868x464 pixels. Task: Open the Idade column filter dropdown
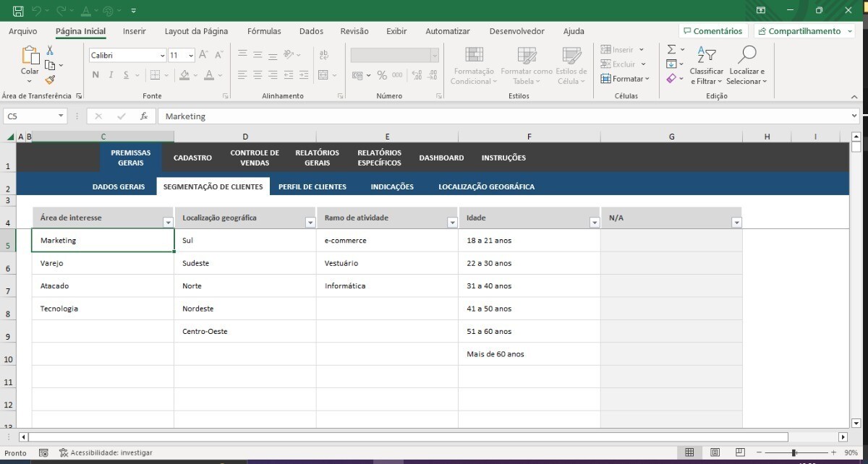pos(595,223)
